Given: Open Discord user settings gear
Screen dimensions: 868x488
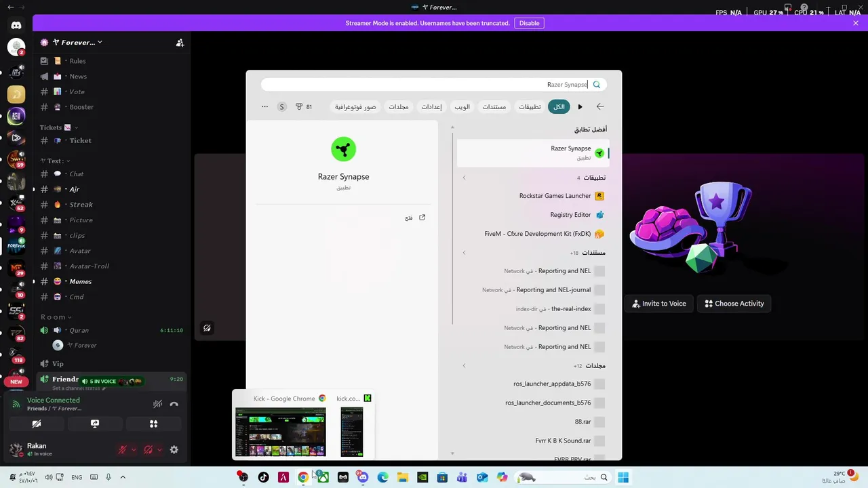Looking at the screenshot, I should point(174,449).
